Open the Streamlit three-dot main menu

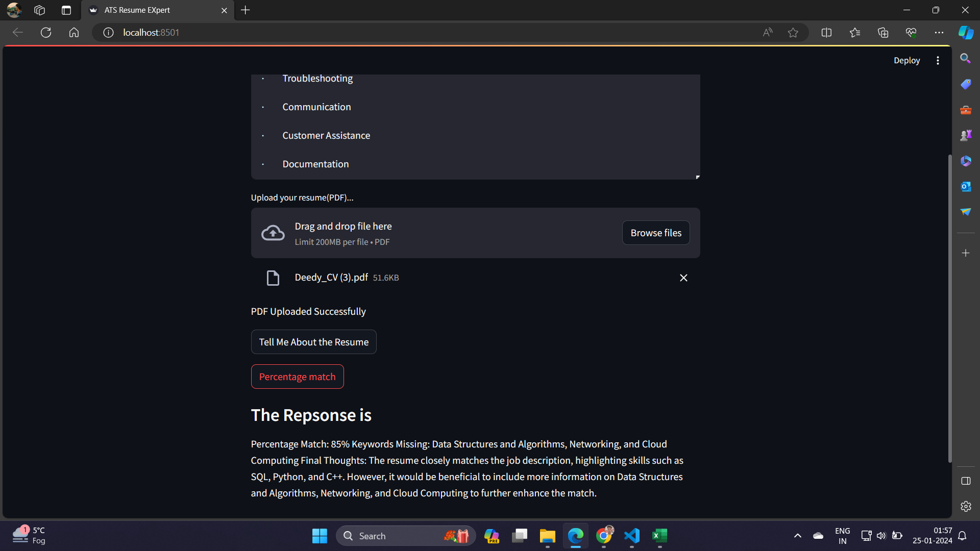coord(938,60)
